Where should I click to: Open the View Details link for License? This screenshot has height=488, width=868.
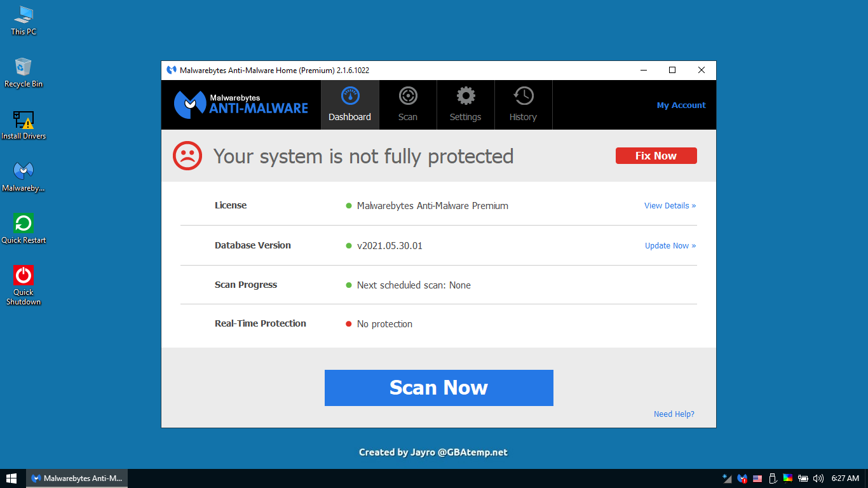tap(670, 206)
